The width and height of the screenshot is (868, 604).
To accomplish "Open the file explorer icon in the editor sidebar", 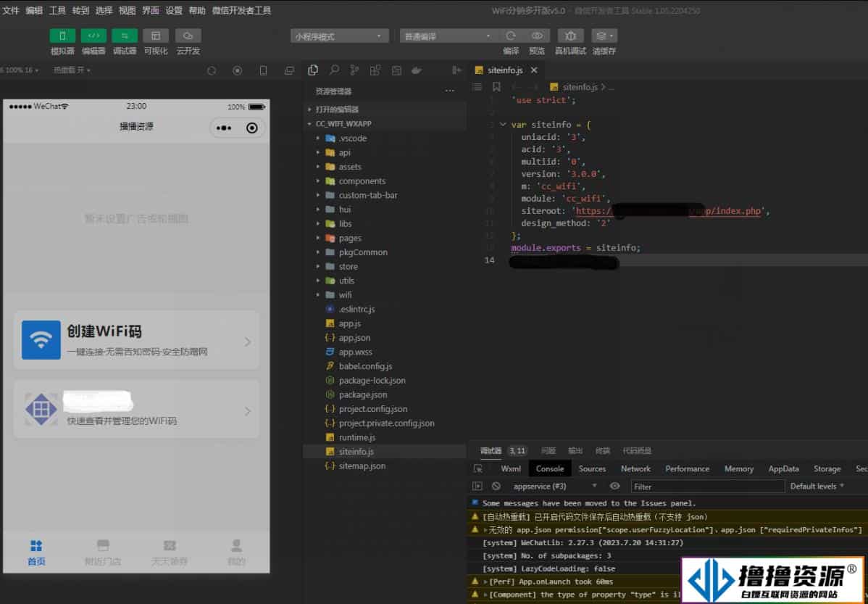I will [313, 70].
